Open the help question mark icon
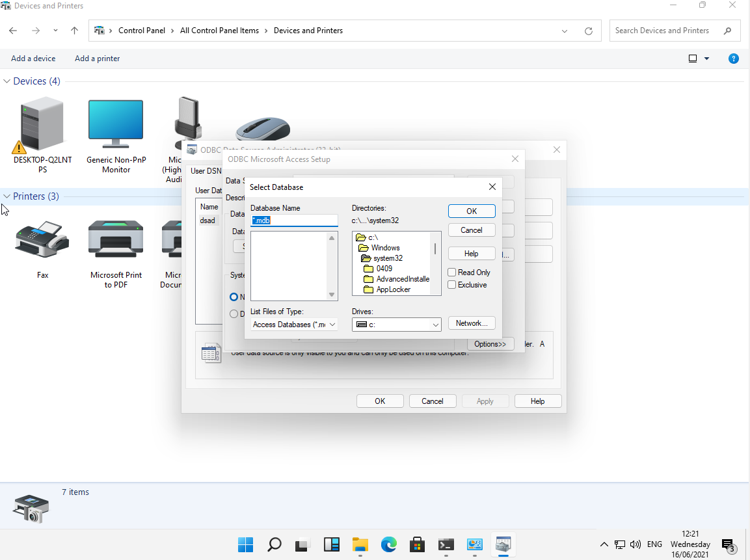 [733, 59]
